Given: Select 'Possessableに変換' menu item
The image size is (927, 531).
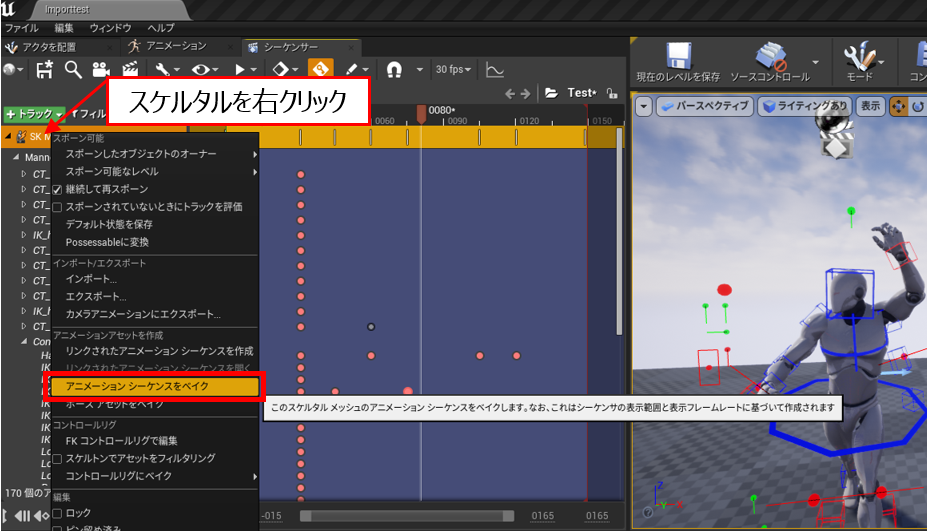Looking at the screenshot, I should tap(155, 242).
